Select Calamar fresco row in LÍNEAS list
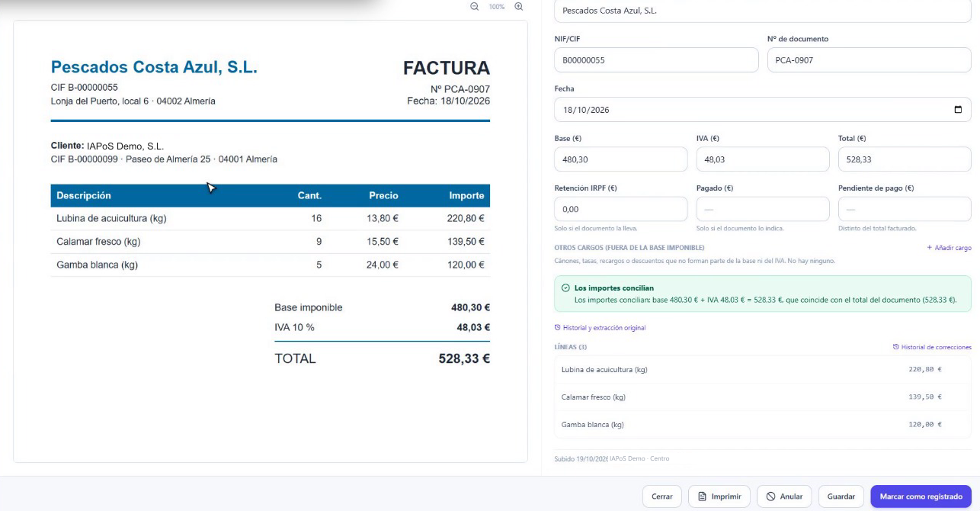Image resolution: width=980 pixels, height=511 pixels. 763,397
